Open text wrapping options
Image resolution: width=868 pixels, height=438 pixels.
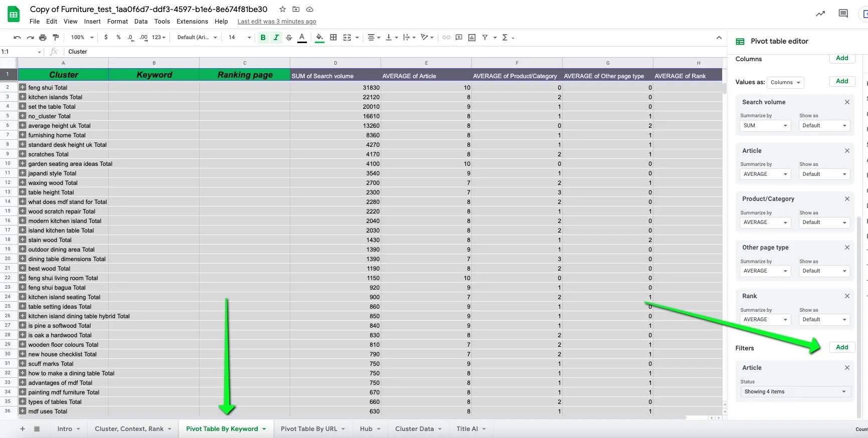click(x=409, y=38)
